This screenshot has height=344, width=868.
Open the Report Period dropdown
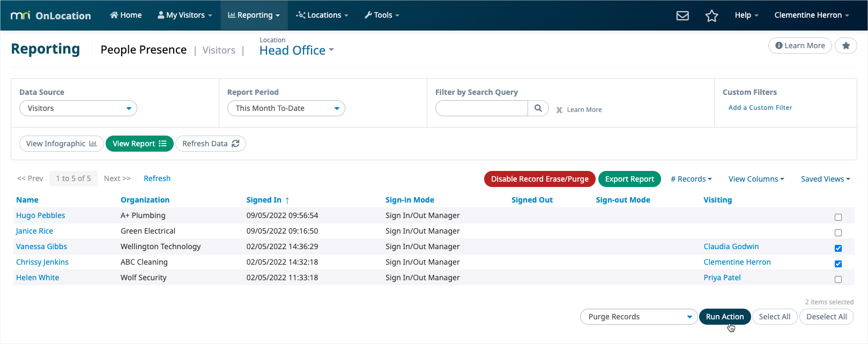286,108
